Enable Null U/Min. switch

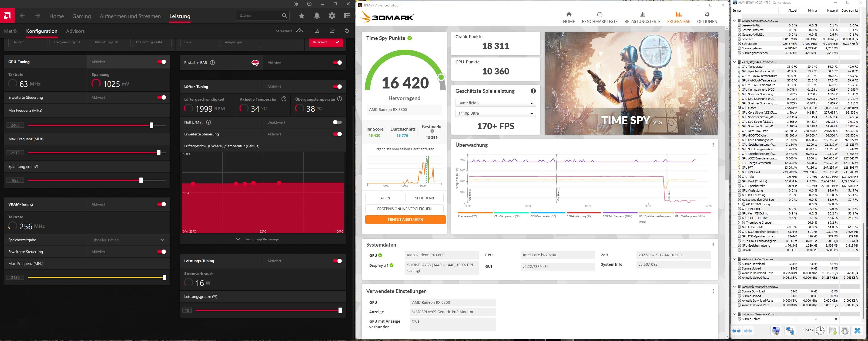337,122
